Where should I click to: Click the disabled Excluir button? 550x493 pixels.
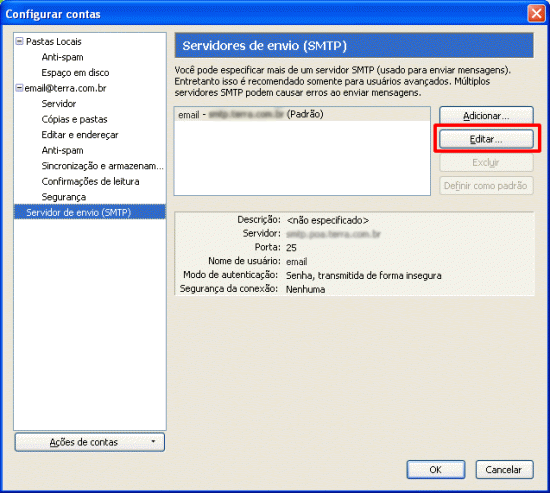tap(486, 162)
